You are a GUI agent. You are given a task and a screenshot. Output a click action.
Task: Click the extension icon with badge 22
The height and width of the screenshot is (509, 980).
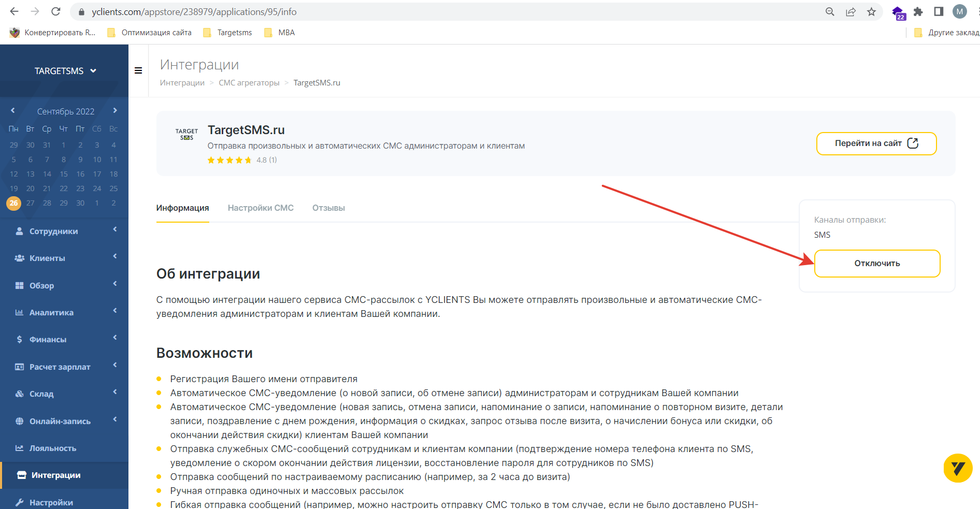898,12
